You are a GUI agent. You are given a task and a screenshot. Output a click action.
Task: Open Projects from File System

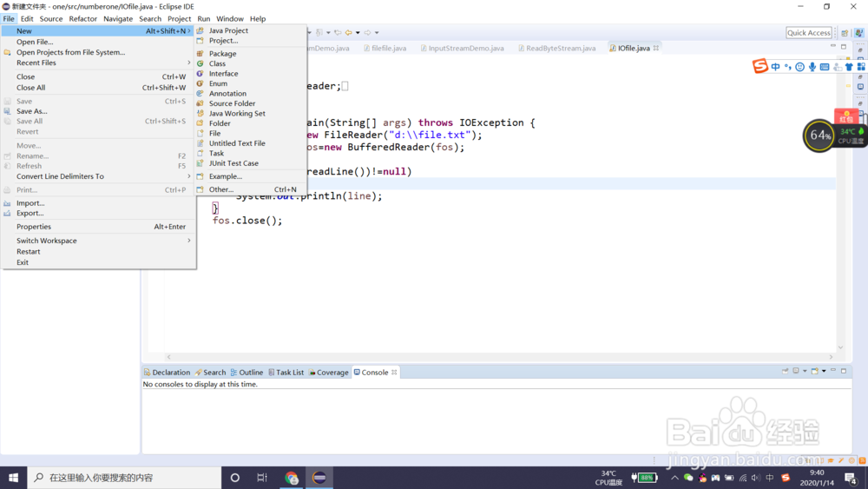(x=99, y=52)
